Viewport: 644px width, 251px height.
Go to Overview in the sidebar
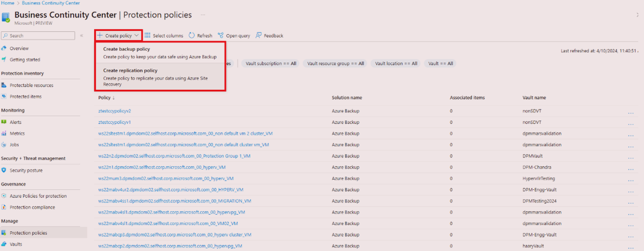[19, 48]
